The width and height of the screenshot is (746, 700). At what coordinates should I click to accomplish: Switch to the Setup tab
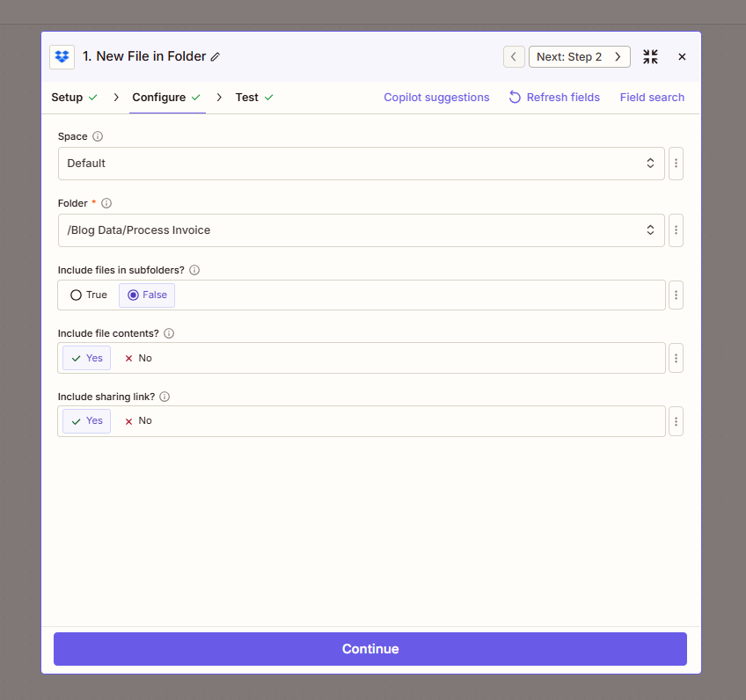[69, 98]
